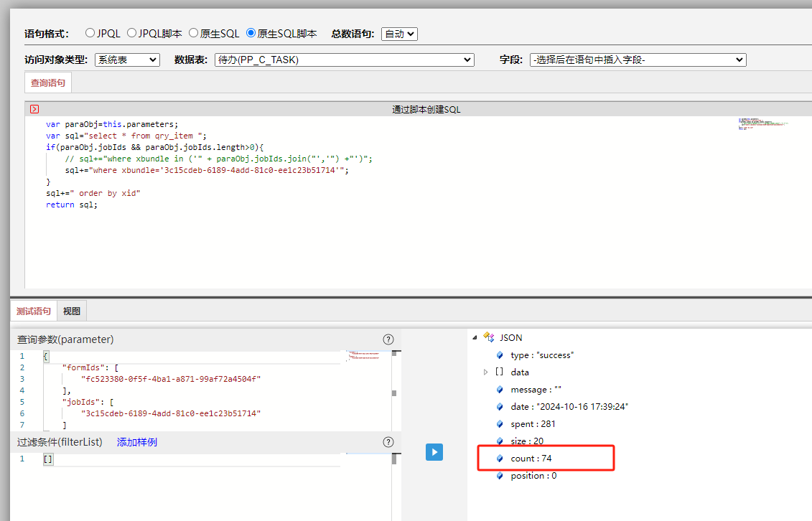Click the var sql="select * from qry_item" line

pos(126,136)
